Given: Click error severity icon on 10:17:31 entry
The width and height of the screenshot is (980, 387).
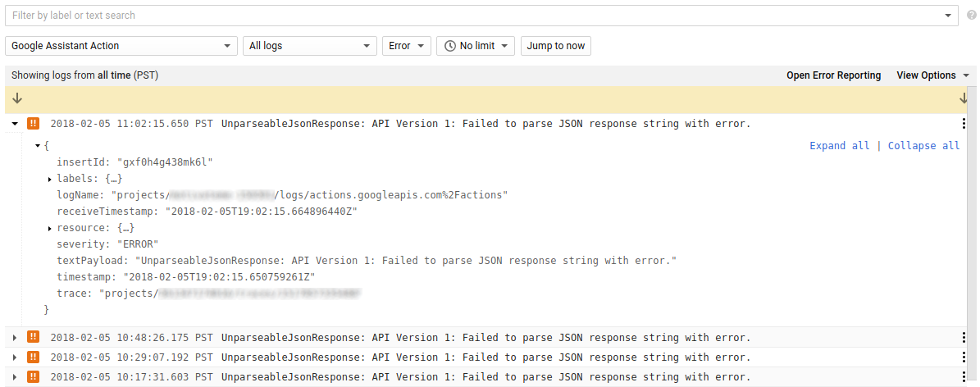Looking at the screenshot, I should [x=33, y=376].
